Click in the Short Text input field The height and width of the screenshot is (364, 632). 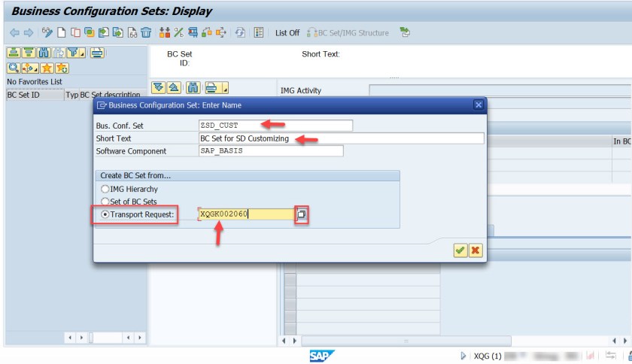[341, 138]
